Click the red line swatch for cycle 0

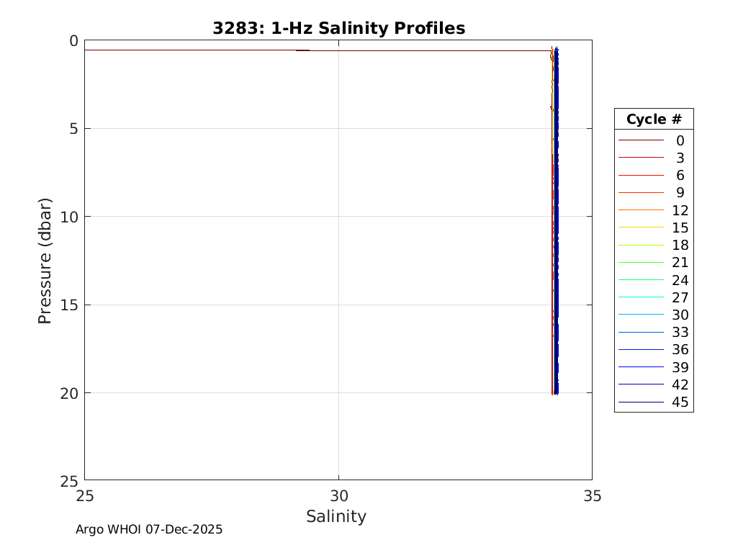641,140
